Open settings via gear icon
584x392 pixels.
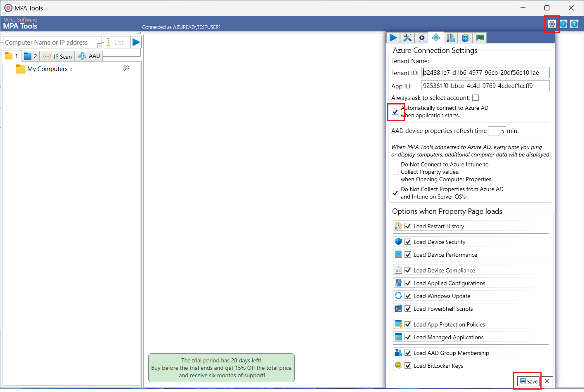(x=551, y=24)
